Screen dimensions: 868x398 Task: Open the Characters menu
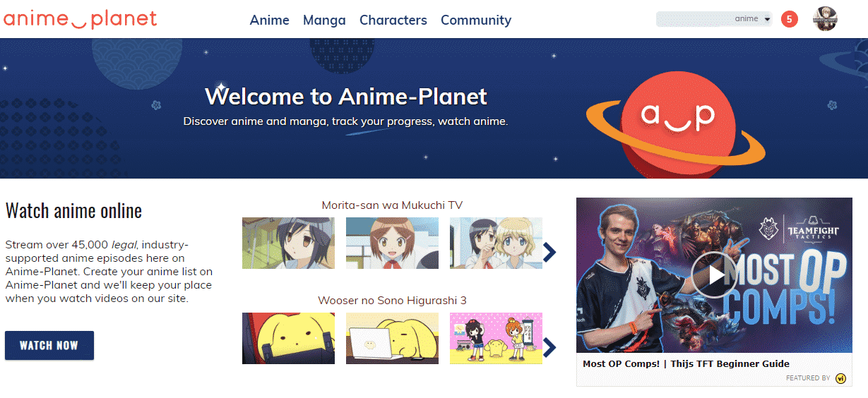point(393,20)
